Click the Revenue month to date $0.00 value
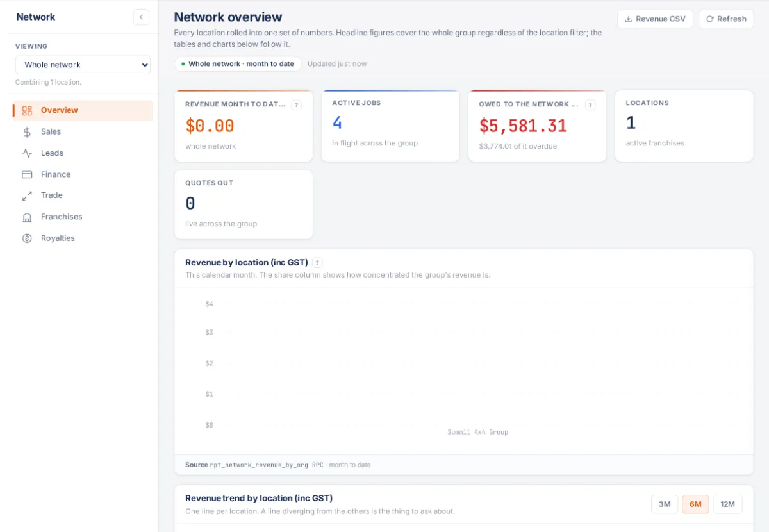 [210, 126]
